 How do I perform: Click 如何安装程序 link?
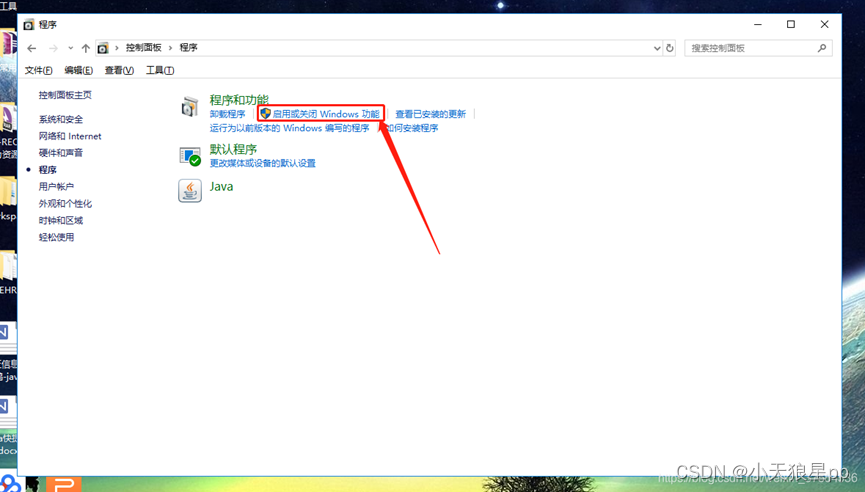coord(412,128)
